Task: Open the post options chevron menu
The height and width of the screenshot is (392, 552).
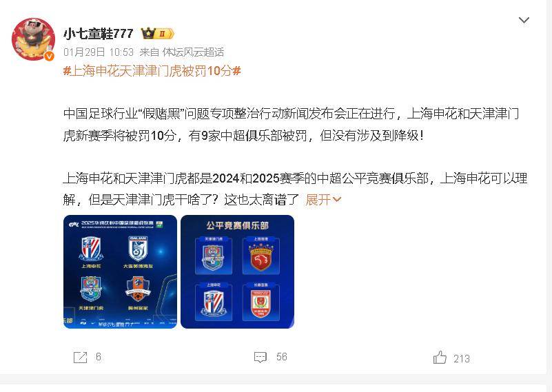Action: [524, 21]
